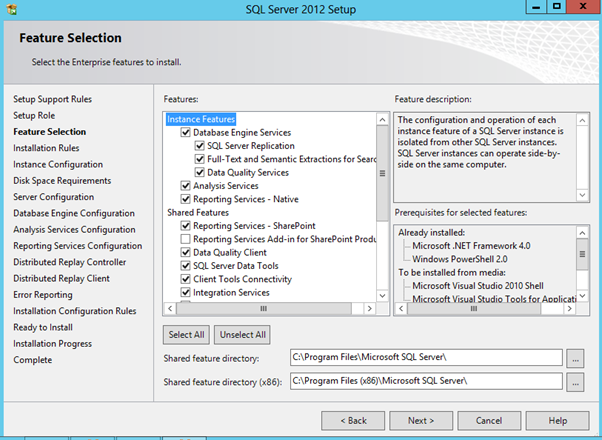Toggle Client Tools Connectivity checkbox
The image size is (602, 440).
(185, 279)
